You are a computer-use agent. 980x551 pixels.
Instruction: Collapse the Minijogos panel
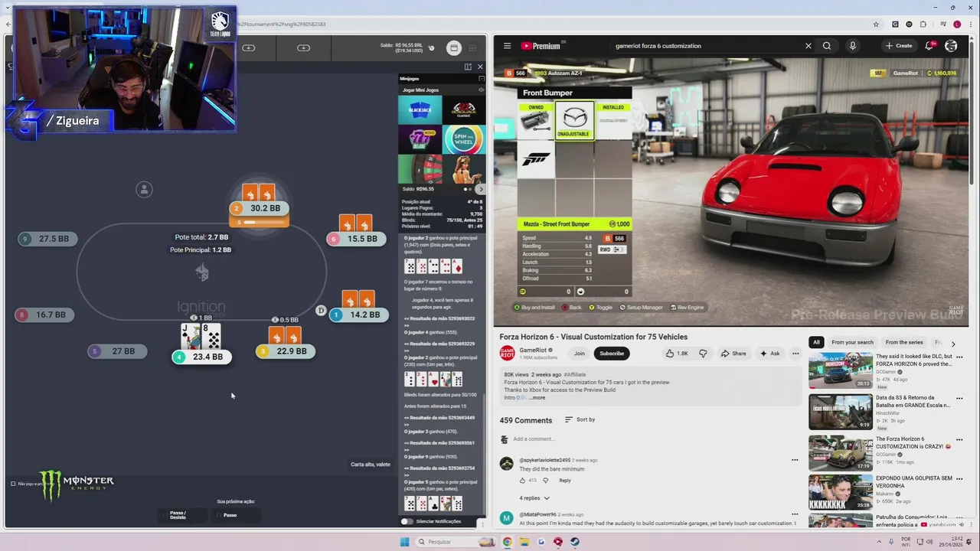[x=481, y=79]
